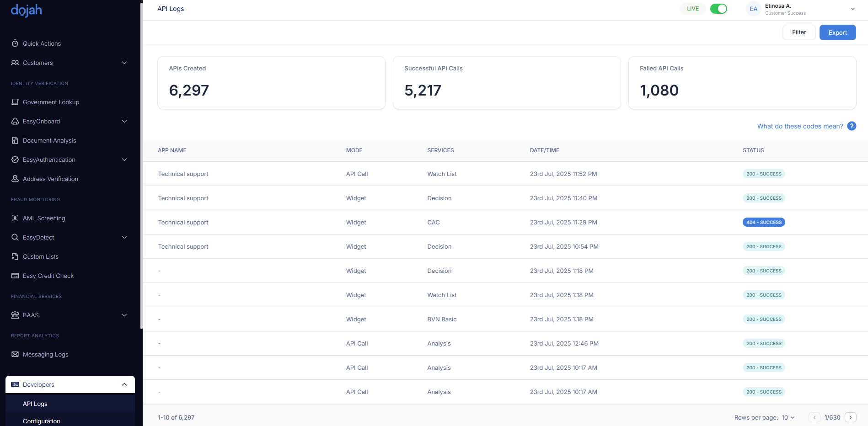Click the Address Verification pin icon
This screenshot has width=868, height=426.
[15, 179]
